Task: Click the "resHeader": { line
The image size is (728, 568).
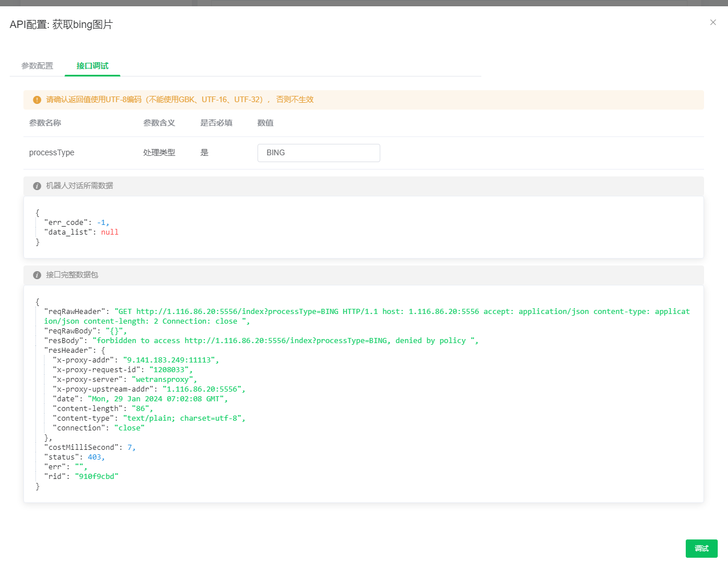Action: pyautogui.click(x=75, y=351)
